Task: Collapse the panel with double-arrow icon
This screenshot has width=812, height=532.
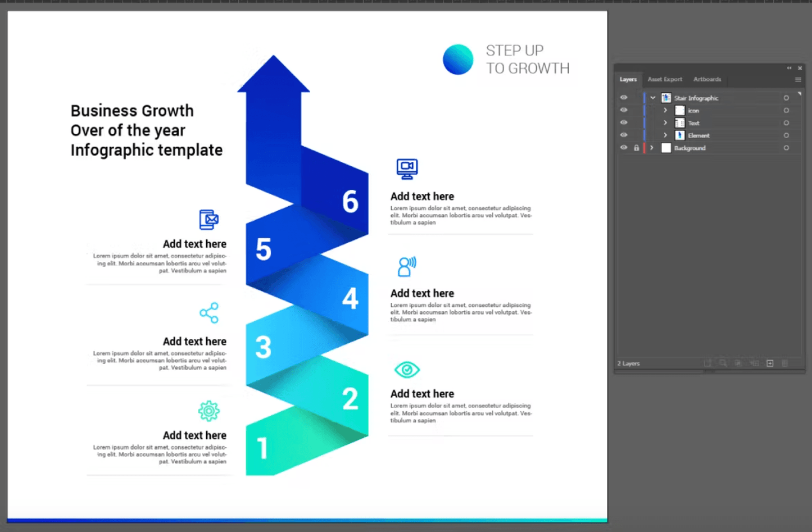Action: point(789,68)
